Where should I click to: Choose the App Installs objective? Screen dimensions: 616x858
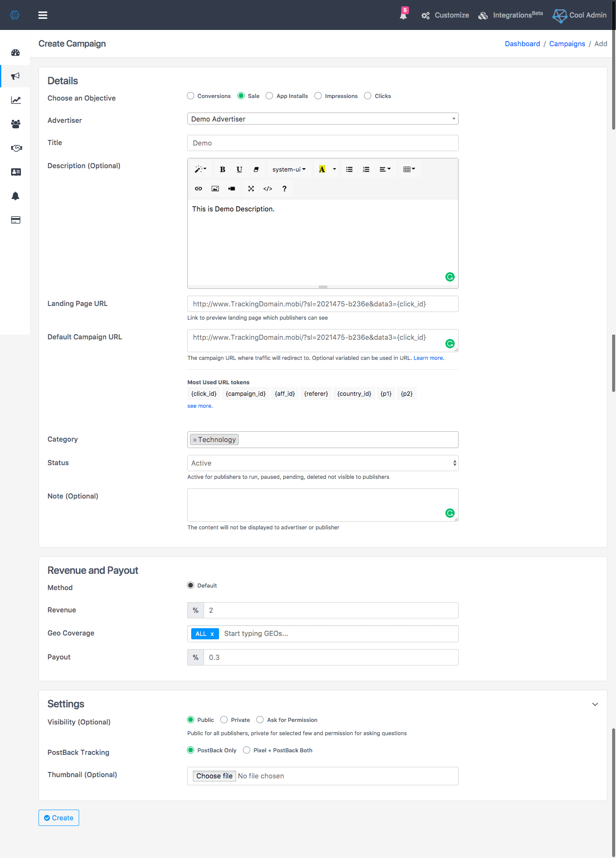[269, 96]
